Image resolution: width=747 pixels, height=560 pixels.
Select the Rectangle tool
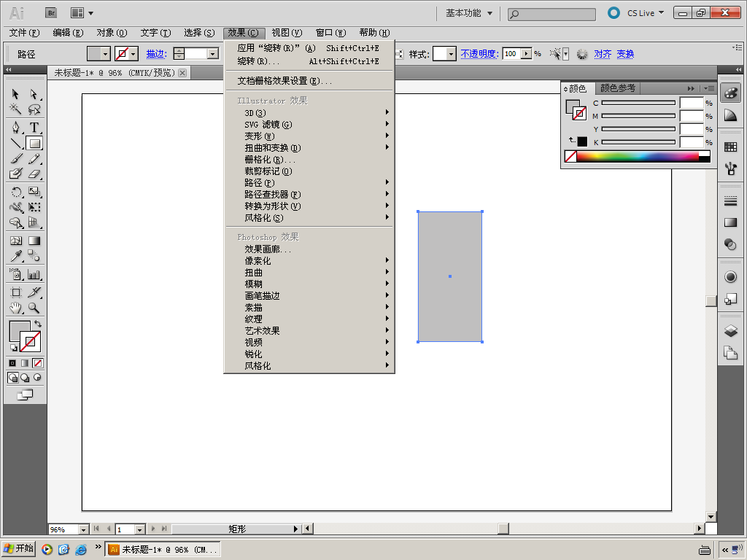tap(34, 144)
